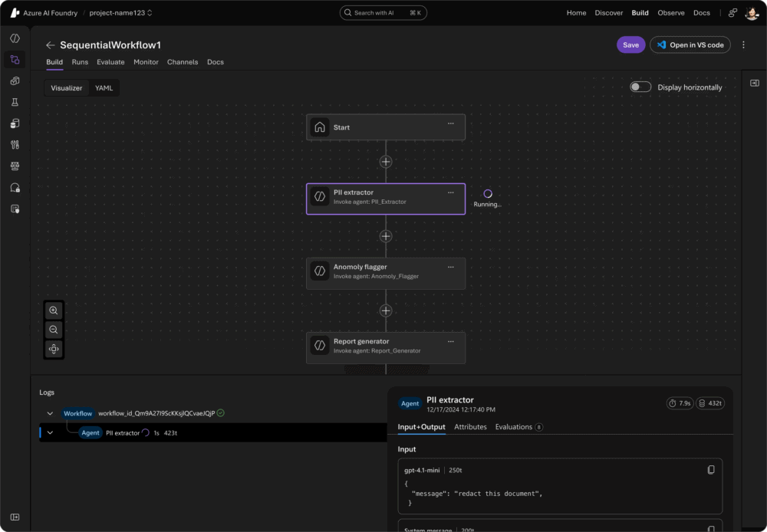Click Open in VS code button
767x532 pixels.
point(690,45)
